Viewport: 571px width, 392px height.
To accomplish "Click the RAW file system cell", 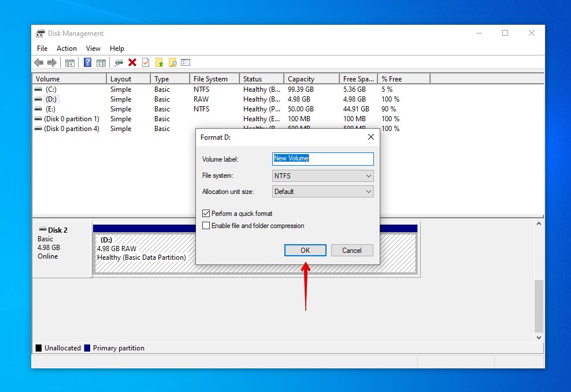I will pyautogui.click(x=201, y=99).
